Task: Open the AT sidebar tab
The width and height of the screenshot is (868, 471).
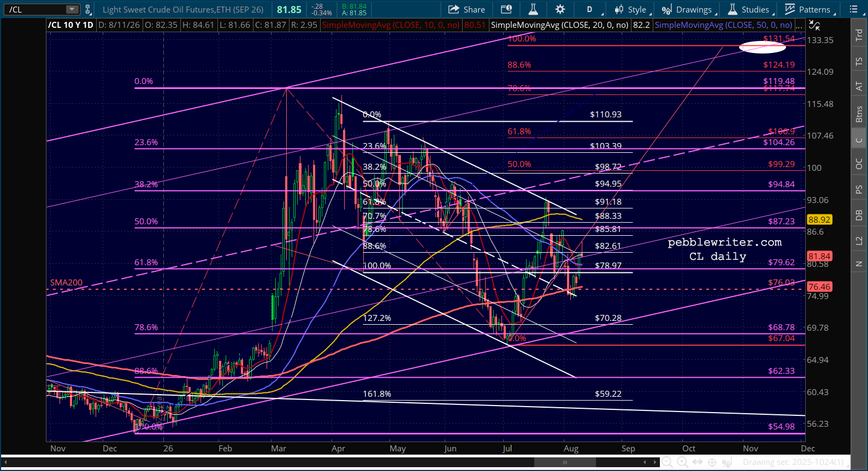Action: pyautogui.click(x=859, y=86)
